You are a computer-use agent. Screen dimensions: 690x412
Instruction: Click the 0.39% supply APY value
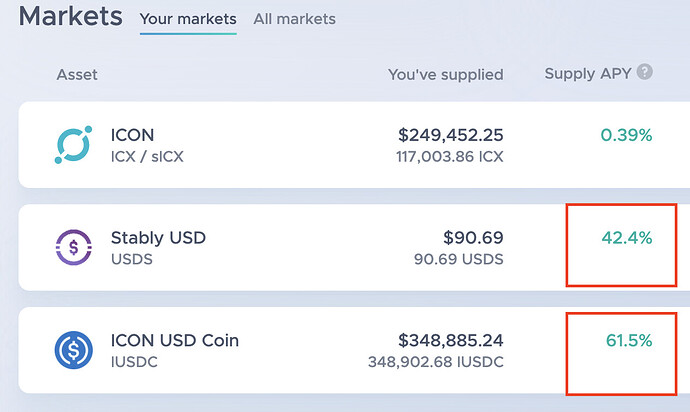pos(626,135)
